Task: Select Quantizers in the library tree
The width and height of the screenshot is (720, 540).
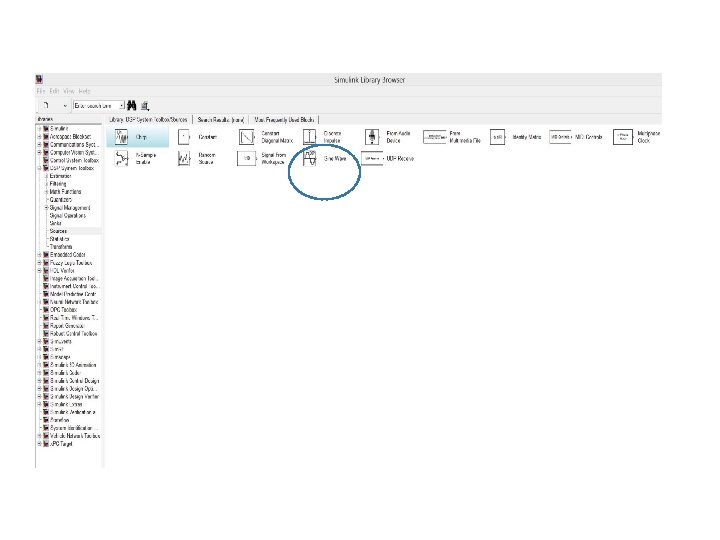Action: 61,200
